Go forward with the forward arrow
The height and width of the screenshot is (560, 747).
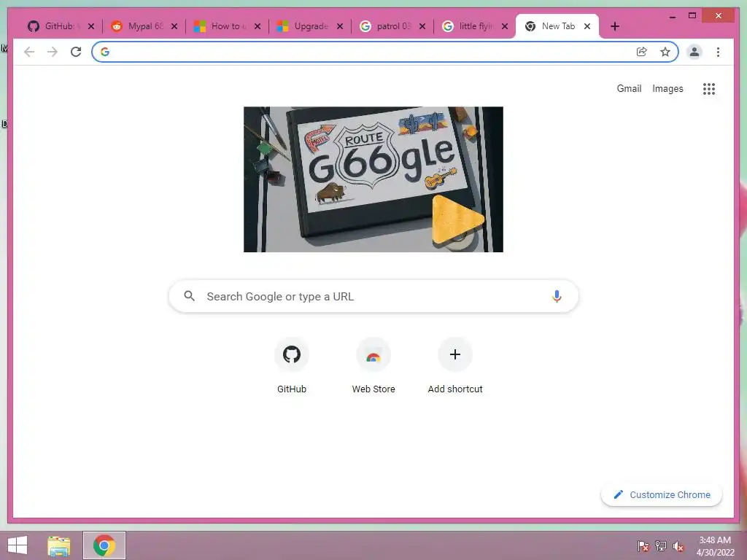click(53, 52)
